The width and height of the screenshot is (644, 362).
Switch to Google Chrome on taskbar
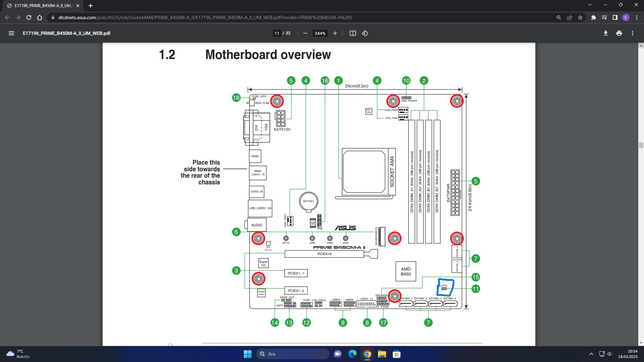coord(367,354)
